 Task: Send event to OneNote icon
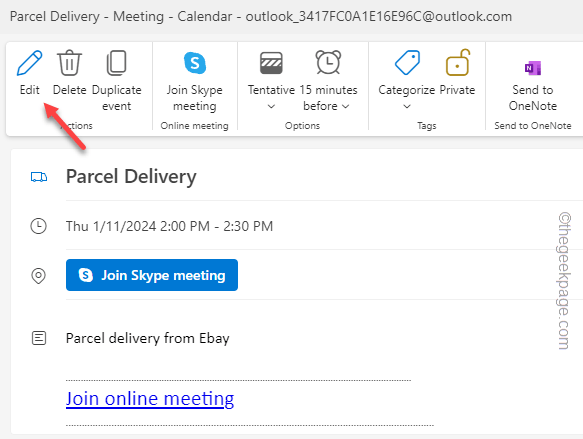532,68
